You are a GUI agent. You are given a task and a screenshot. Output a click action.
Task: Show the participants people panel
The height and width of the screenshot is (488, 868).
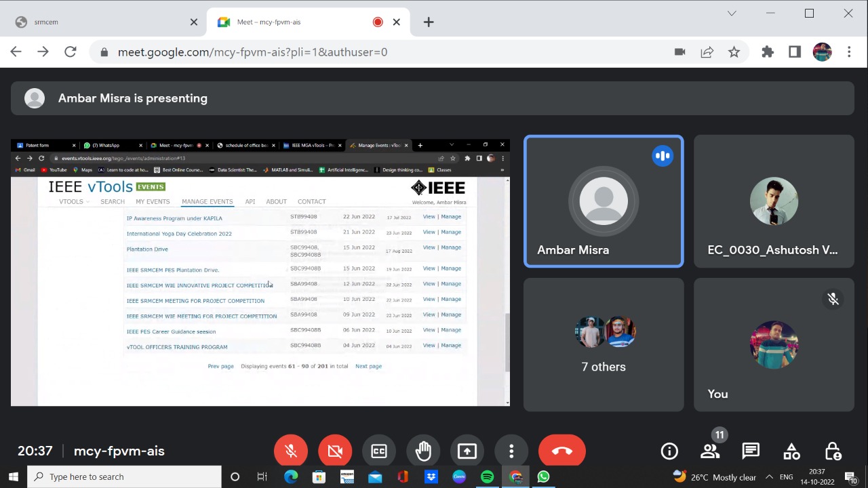[710, 451]
